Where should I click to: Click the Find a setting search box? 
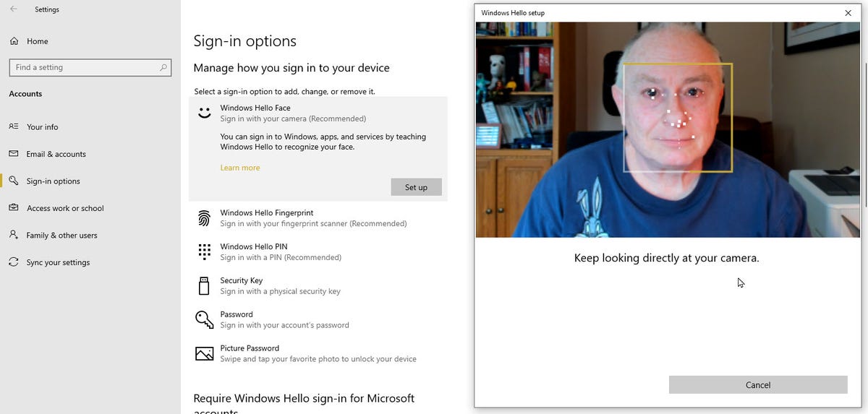[90, 67]
